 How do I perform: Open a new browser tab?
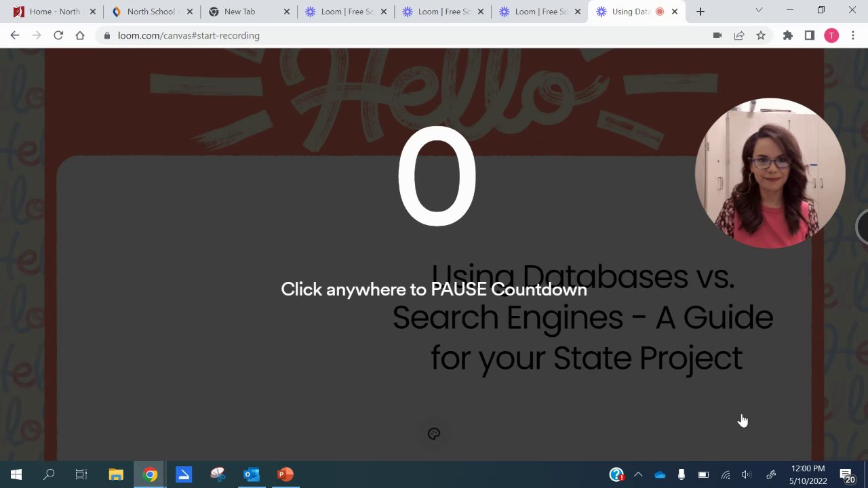(701, 12)
